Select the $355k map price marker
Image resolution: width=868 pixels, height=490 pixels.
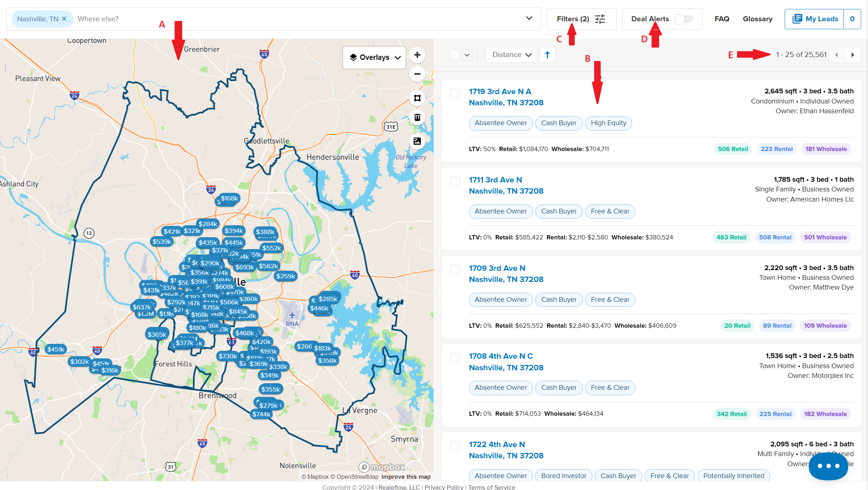(270, 389)
